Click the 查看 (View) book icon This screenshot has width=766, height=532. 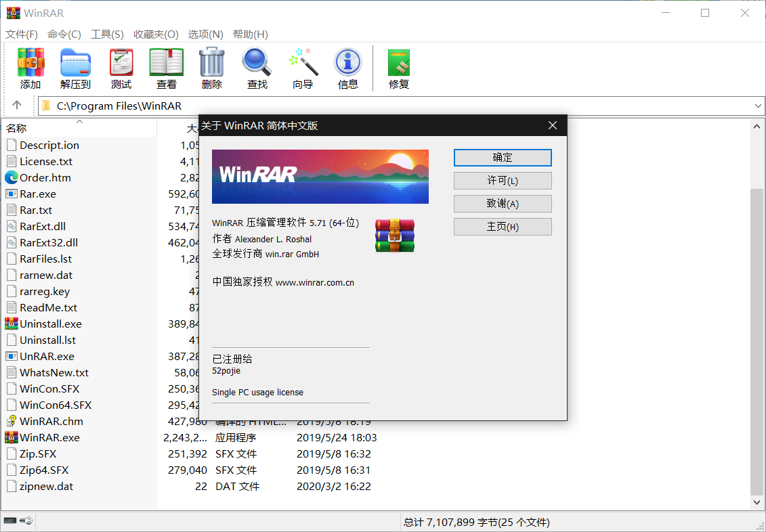[x=166, y=62]
